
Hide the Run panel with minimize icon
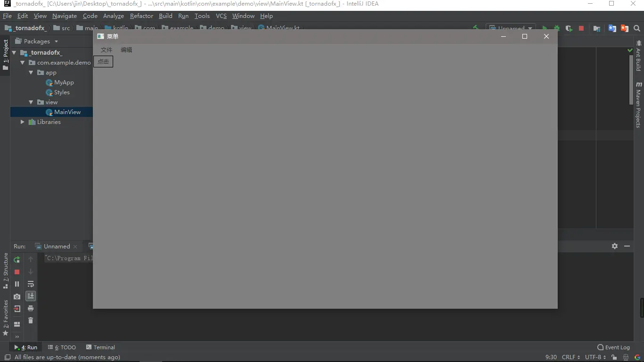pos(627,246)
